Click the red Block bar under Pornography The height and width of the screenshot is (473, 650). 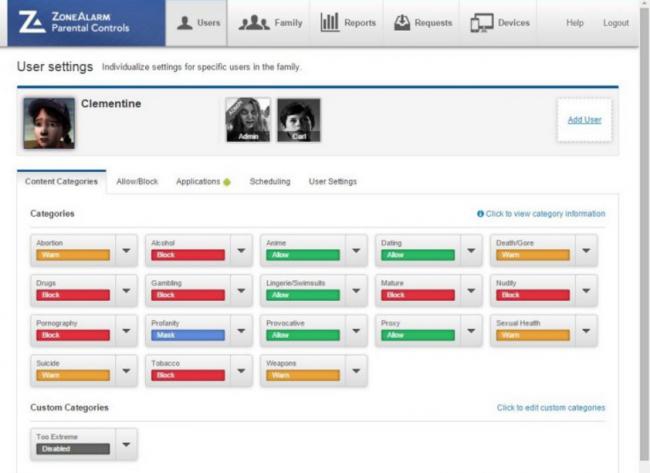pos(73,335)
